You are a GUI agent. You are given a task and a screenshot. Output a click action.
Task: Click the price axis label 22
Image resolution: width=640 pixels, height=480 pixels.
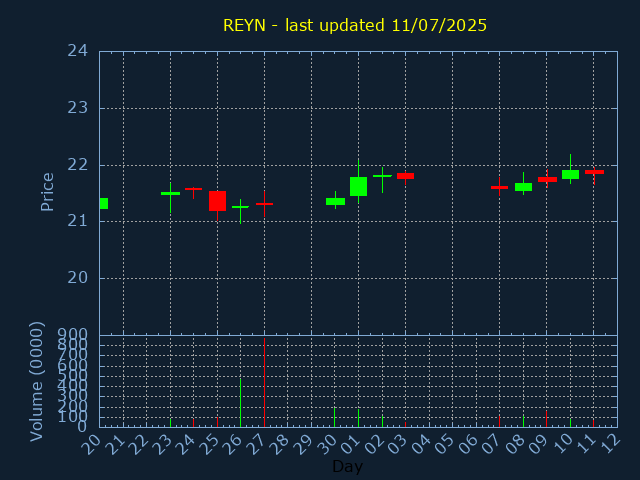(78, 165)
